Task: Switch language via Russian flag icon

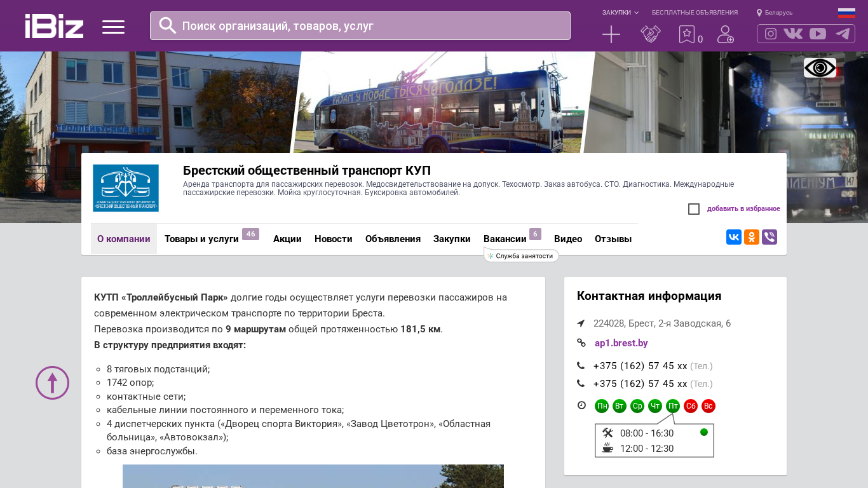Action: 846,13
